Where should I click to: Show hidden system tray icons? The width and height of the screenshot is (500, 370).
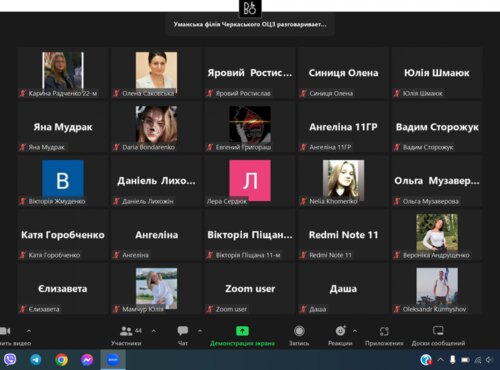[440, 360]
